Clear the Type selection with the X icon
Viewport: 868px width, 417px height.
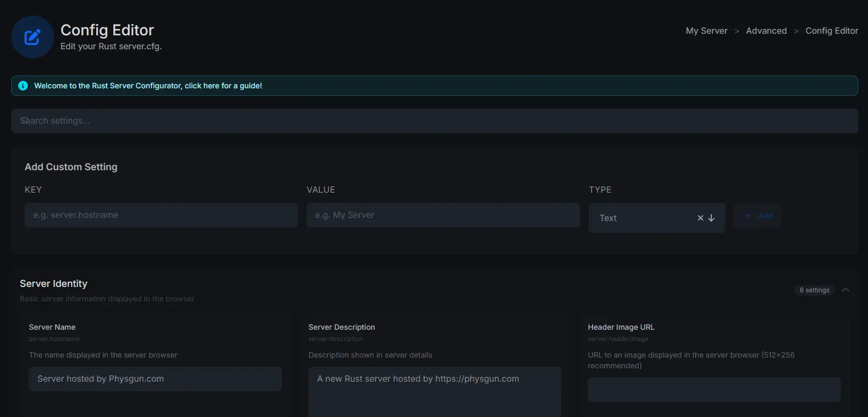click(x=701, y=218)
